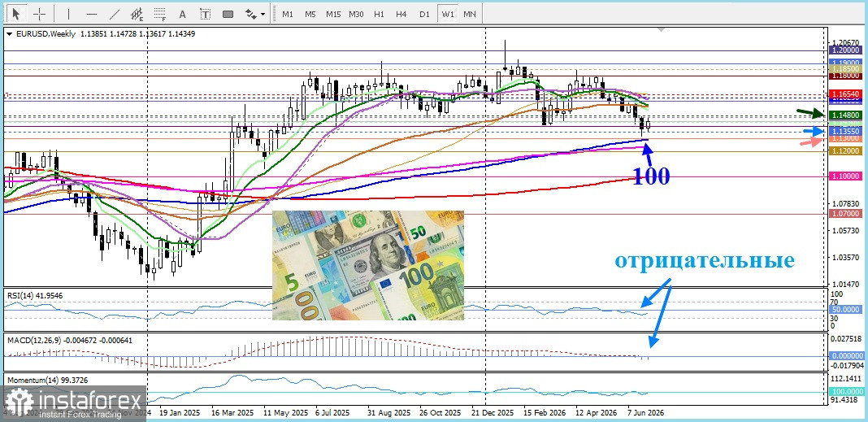Image resolution: width=868 pixels, height=422 pixels.
Task: Collapse the EURUSD,Weekly chart header triangle
Action: click(10, 34)
